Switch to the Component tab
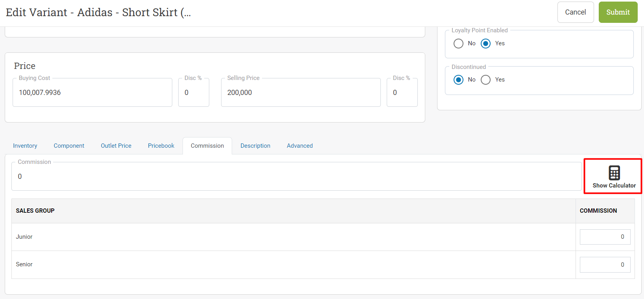The width and height of the screenshot is (644, 299). (x=69, y=146)
